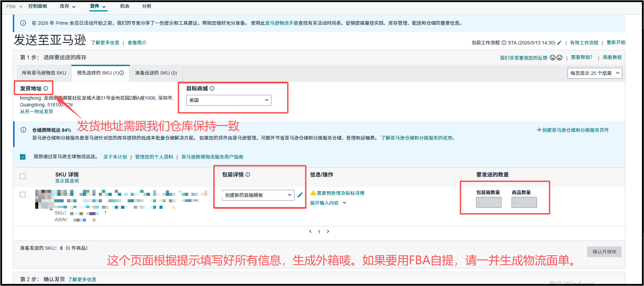The height and width of the screenshot is (286, 644).
Task: Click info icon next to 发货地址
Action: (x=46, y=89)
